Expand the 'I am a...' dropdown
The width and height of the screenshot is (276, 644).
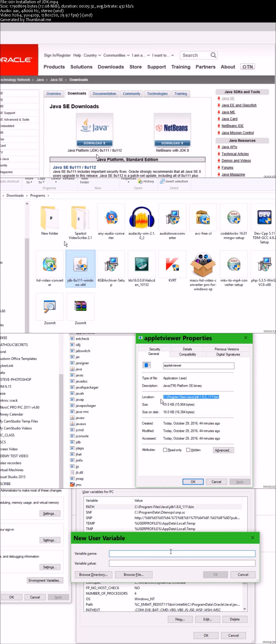coord(141,55)
